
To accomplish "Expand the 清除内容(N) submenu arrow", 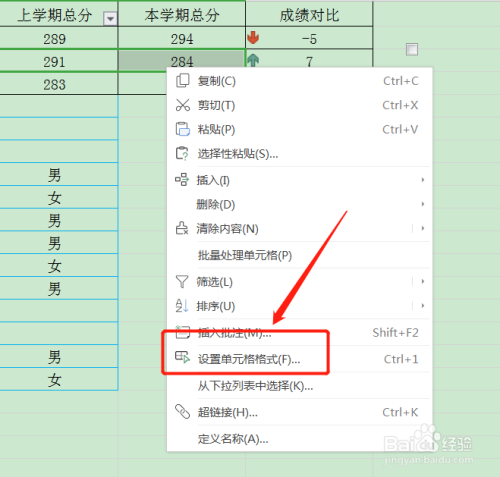I will 423,228.
